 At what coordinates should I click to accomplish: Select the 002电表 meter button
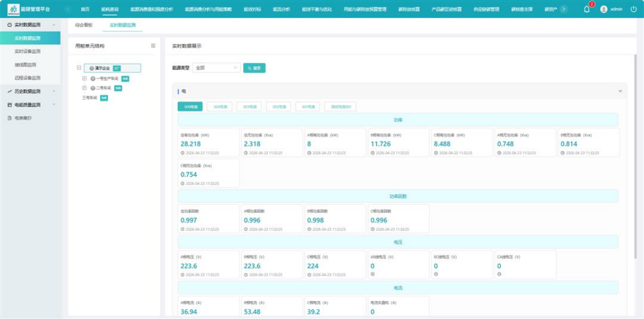278,107
